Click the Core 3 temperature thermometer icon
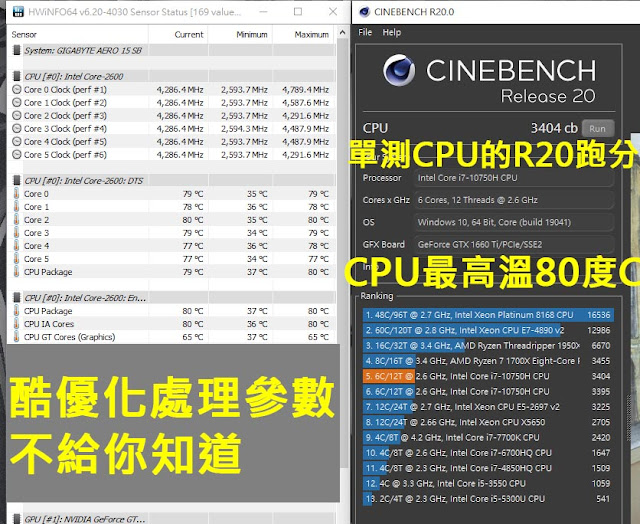 pos(16,233)
